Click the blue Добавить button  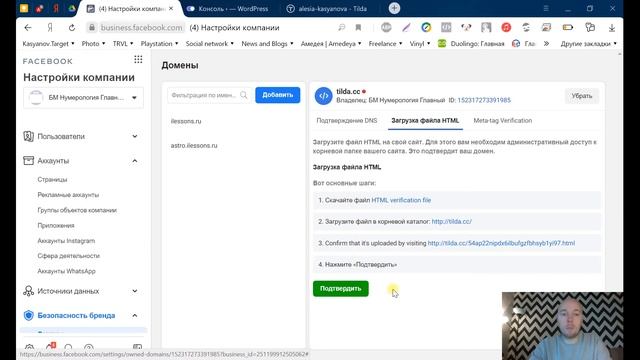278,95
